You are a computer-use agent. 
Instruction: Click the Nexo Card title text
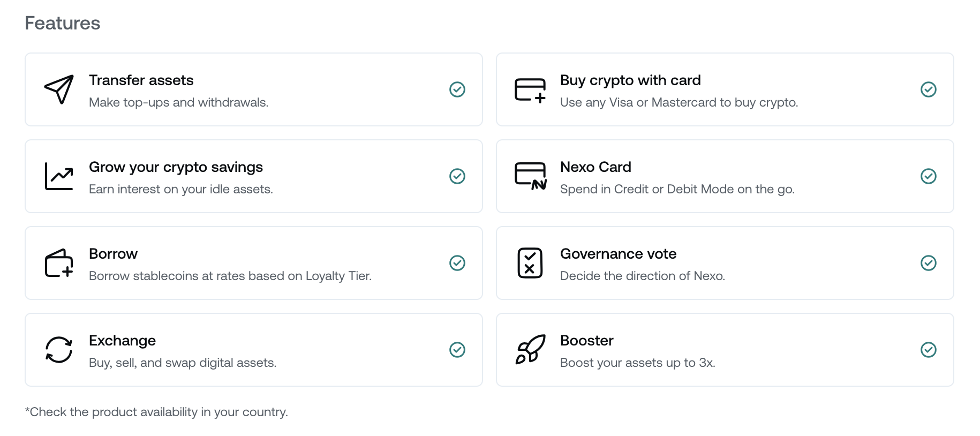tap(595, 167)
